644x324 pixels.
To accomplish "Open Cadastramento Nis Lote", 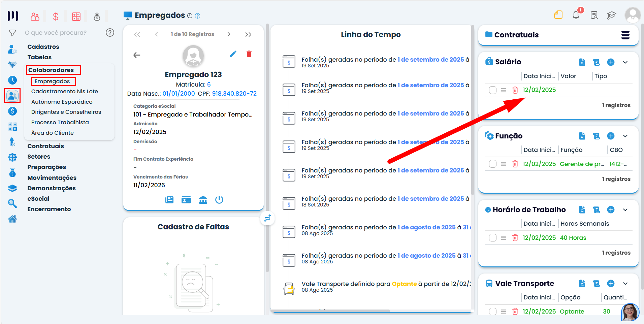I will point(65,91).
